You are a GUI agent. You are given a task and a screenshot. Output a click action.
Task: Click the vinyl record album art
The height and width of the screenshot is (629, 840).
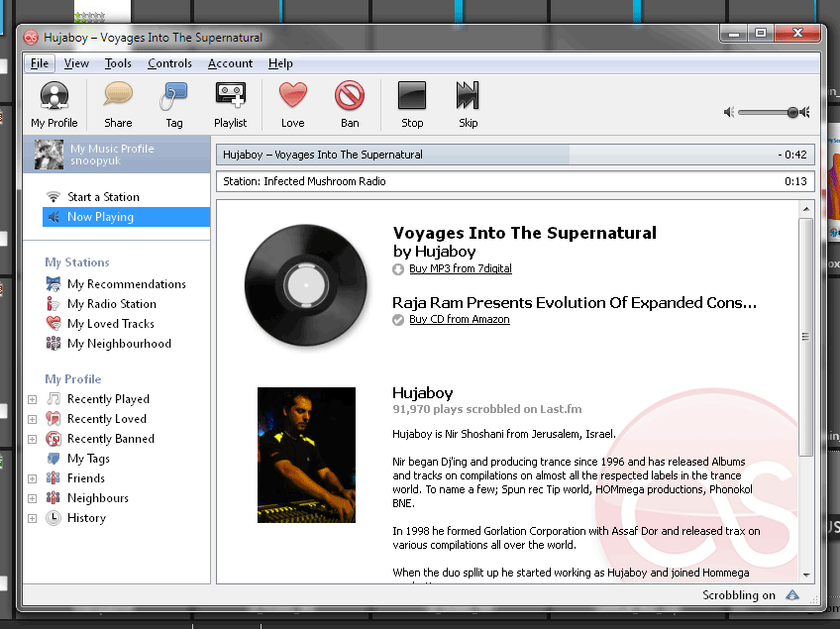pyautogui.click(x=306, y=285)
